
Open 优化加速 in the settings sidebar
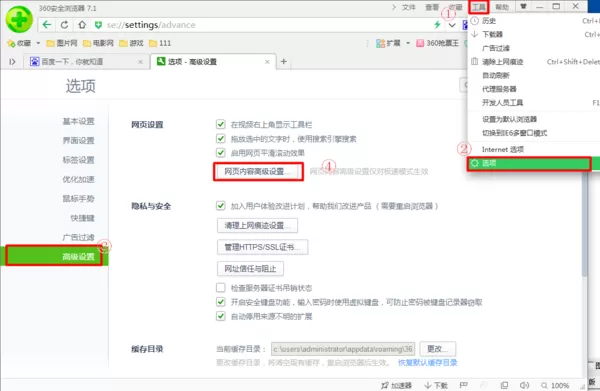click(x=78, y=179)
